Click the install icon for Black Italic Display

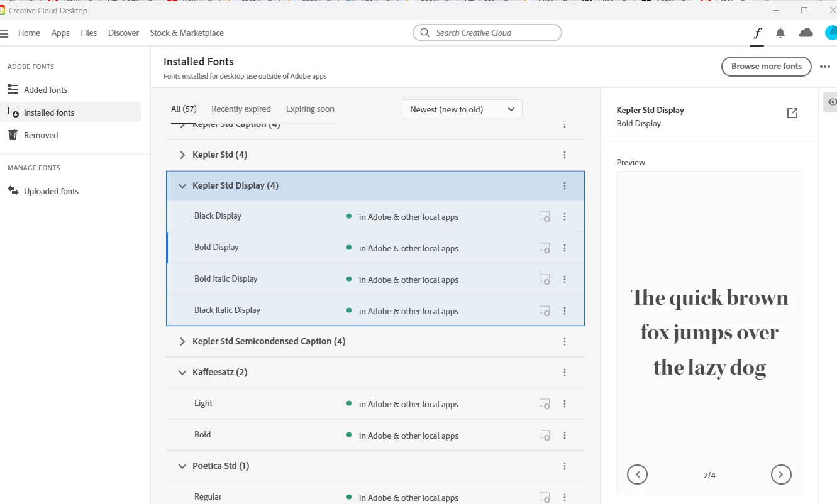click(545, 311)
